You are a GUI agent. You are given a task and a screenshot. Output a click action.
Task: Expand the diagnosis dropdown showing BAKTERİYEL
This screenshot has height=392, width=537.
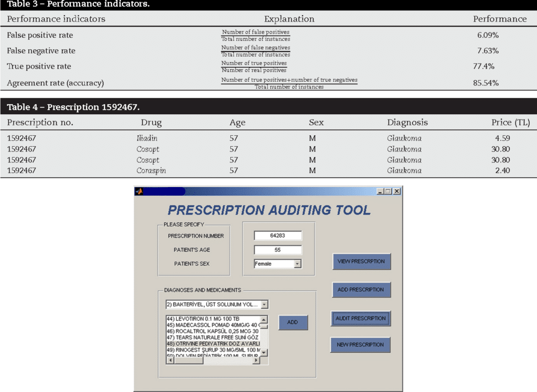(264, 304)
